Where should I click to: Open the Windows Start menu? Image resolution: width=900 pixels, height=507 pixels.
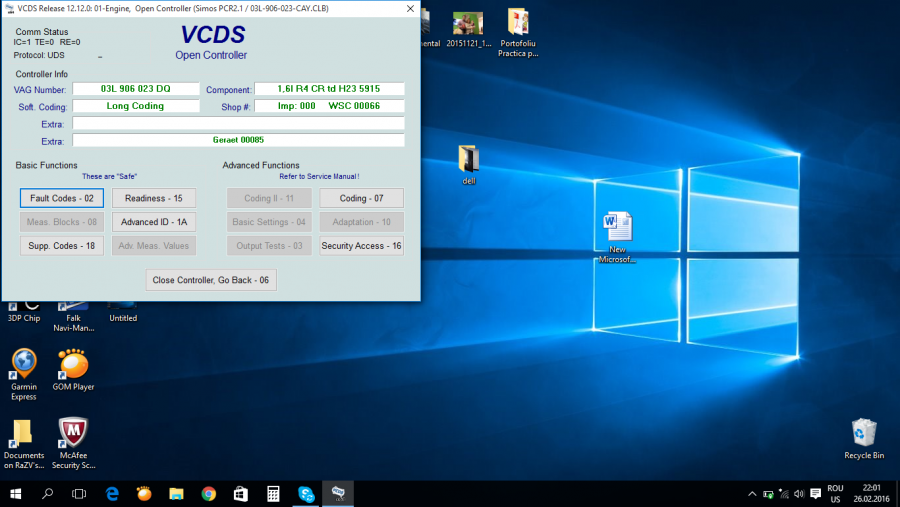pyautogui.click(x=16, y=494)
